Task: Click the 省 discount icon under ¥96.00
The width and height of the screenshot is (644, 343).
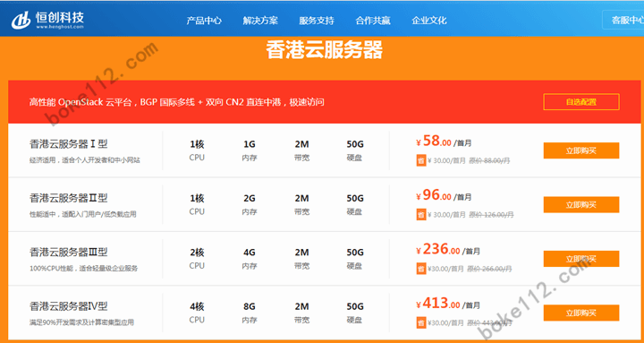Action: pyautogui.click(x=421, y=215)
